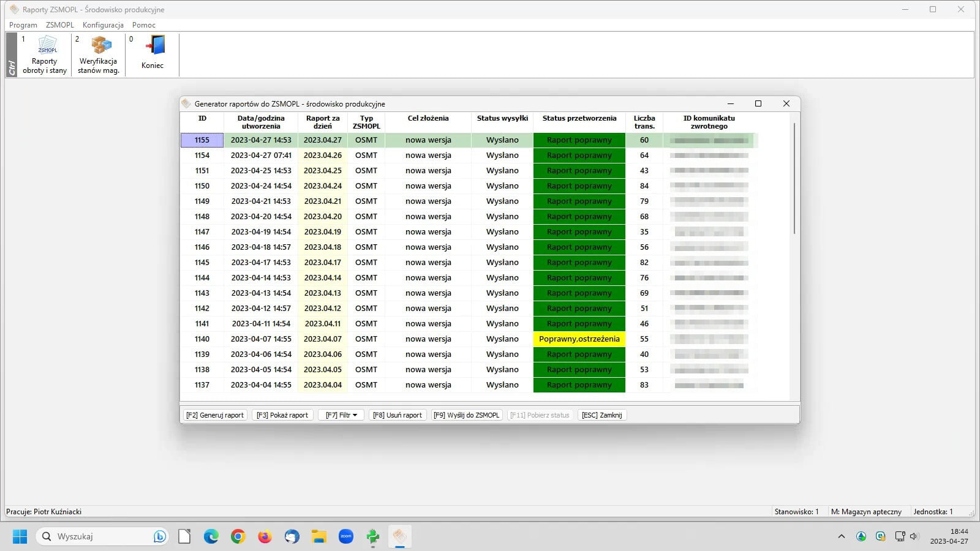This screenshot has height=551, width=980.
Task: Launch Firefox from taskbar
Action: [265, 537]
